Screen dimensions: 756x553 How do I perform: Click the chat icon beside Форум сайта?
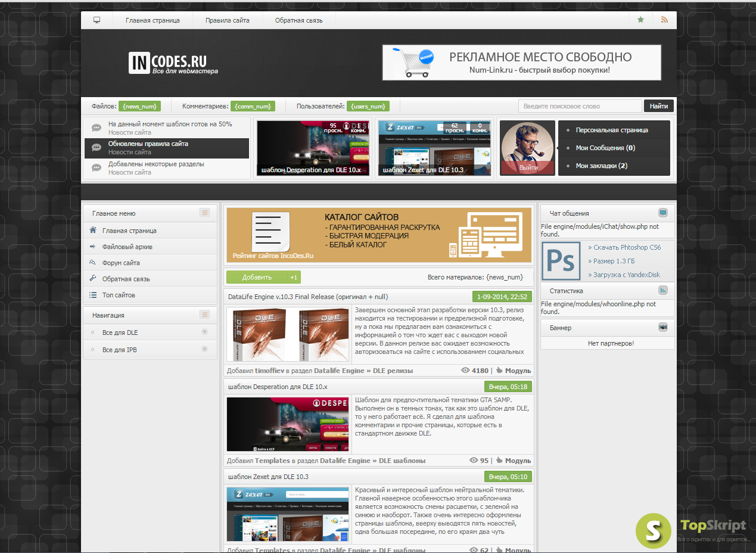[92, 262]
